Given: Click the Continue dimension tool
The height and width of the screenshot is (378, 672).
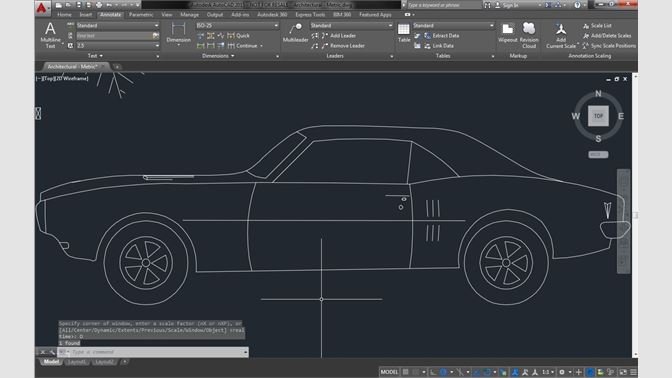Looking at the screenshot, I should point(243,45).
